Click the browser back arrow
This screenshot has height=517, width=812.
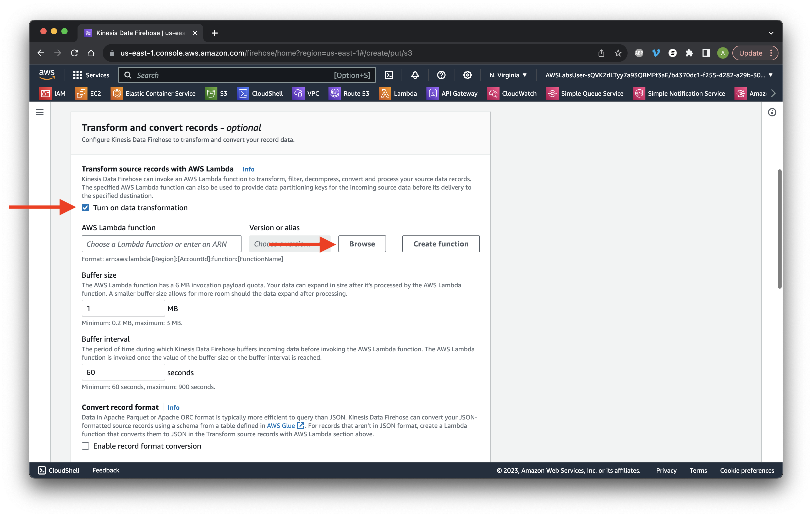[x=41, y=53]
